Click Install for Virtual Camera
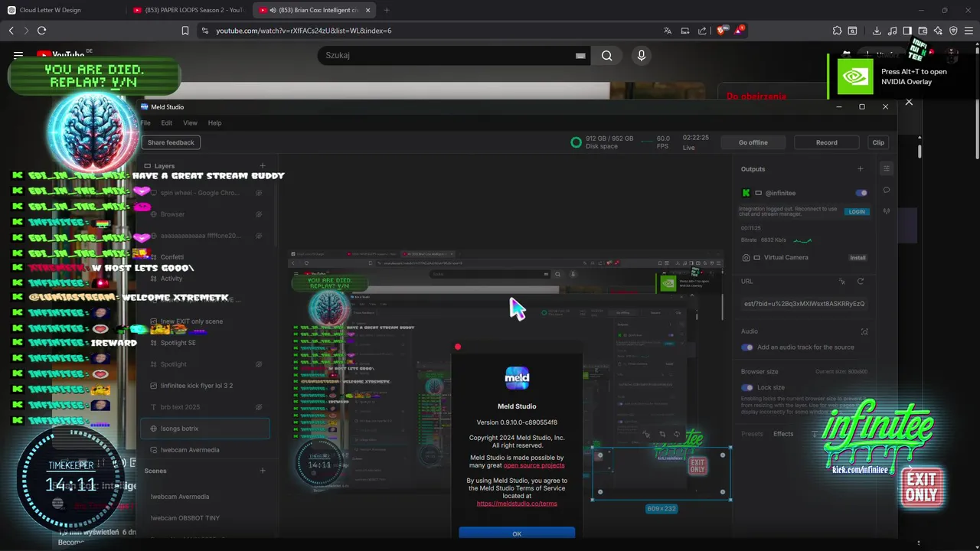The image size is (980, 551). (x=857, y=258)
